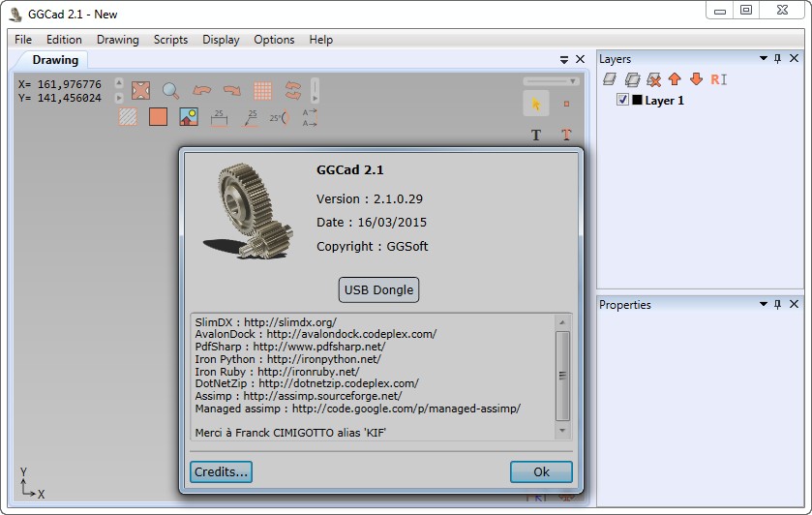Click the Managed assimp URL line

point(358,409)
